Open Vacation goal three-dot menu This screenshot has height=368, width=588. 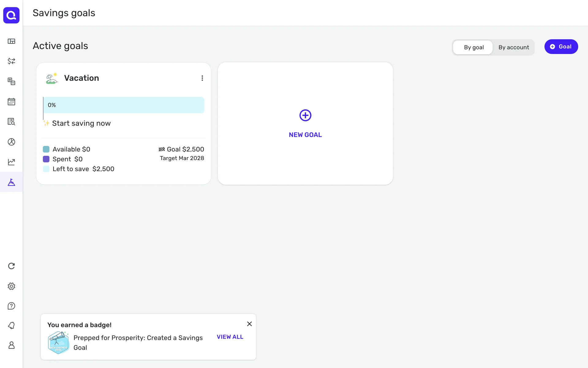tap(202, 78)
